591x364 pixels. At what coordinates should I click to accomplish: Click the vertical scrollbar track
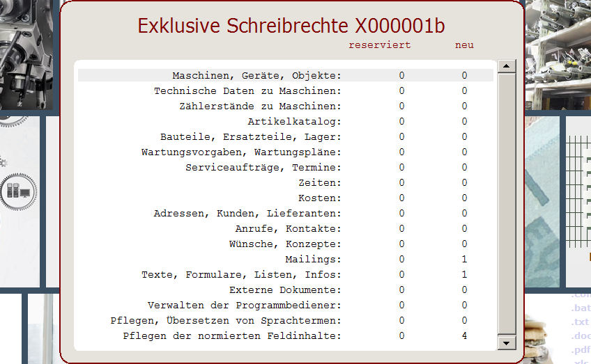tap(507, 204)
